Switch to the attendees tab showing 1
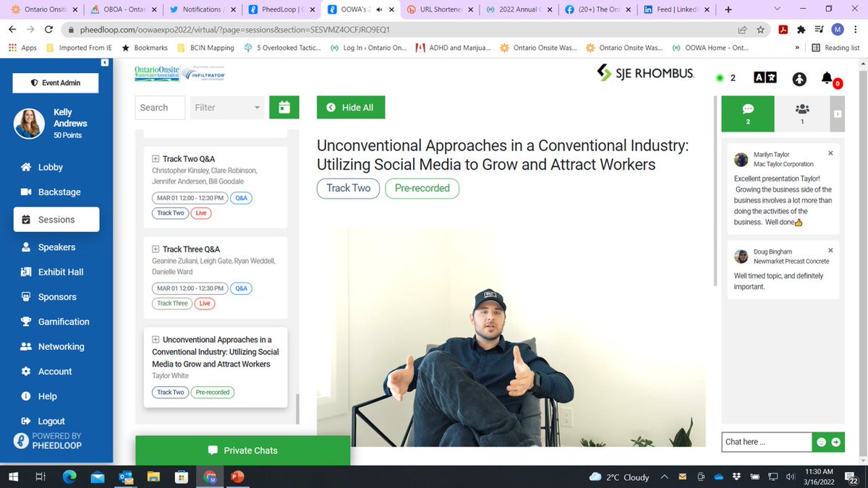 coord(801,114)
